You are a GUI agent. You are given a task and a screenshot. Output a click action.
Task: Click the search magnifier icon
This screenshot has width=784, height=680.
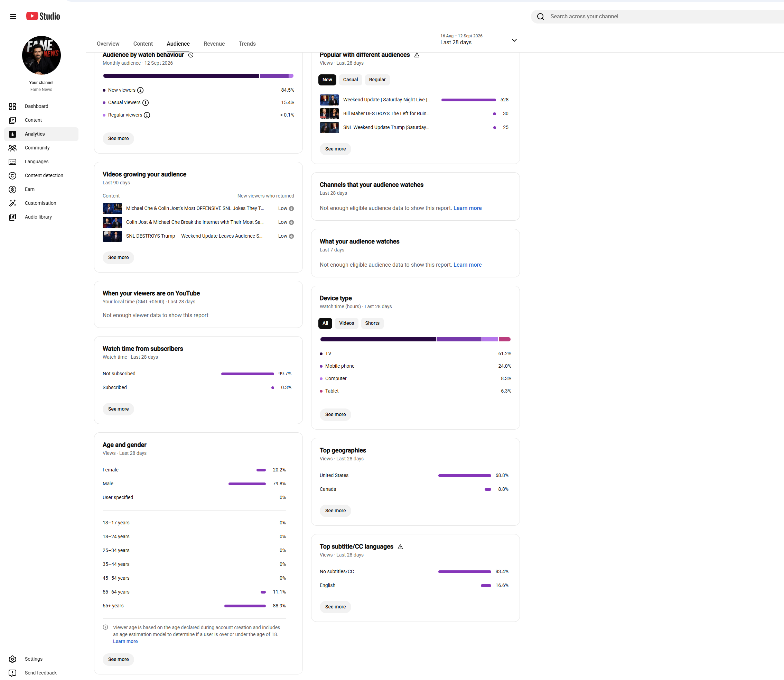click(x=541, y=17)
